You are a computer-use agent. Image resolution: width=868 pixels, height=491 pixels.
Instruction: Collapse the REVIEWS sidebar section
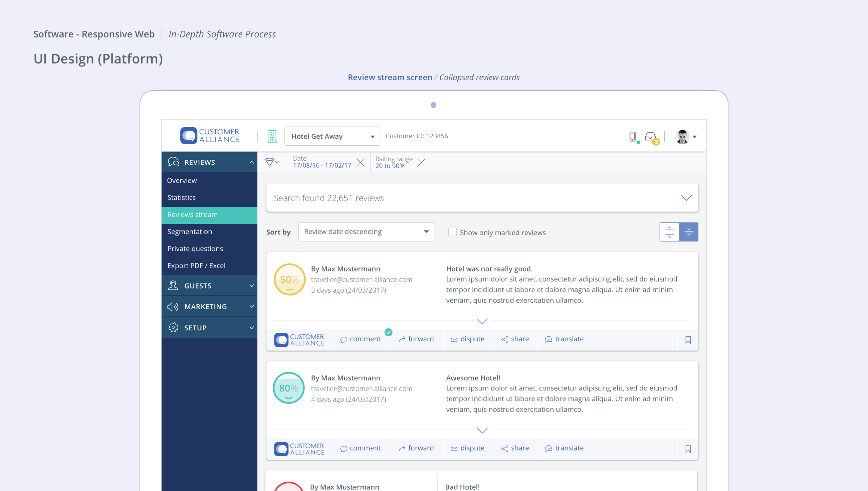click(252, 162)
